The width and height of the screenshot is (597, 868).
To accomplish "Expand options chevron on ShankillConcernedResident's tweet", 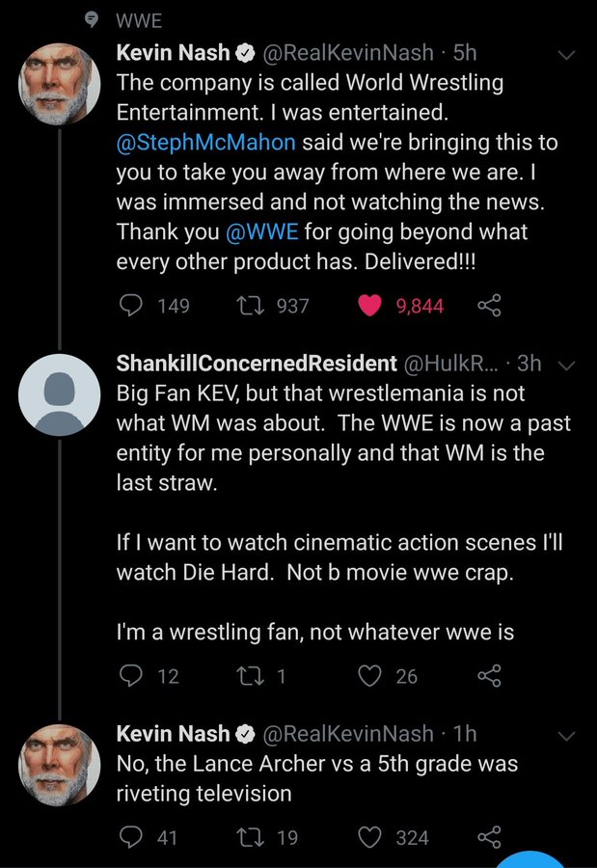I will tap(566, 366).
